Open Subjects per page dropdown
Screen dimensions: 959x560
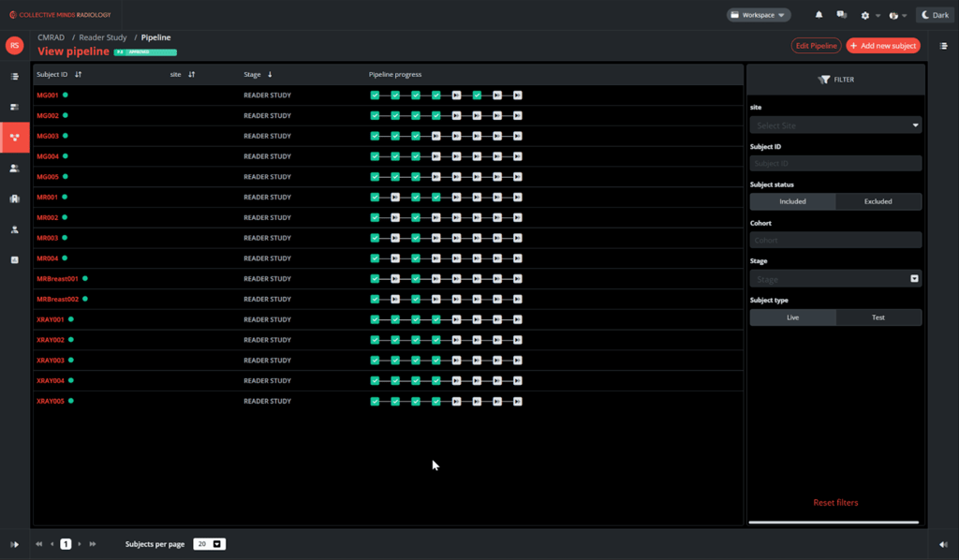click(209, 544)
